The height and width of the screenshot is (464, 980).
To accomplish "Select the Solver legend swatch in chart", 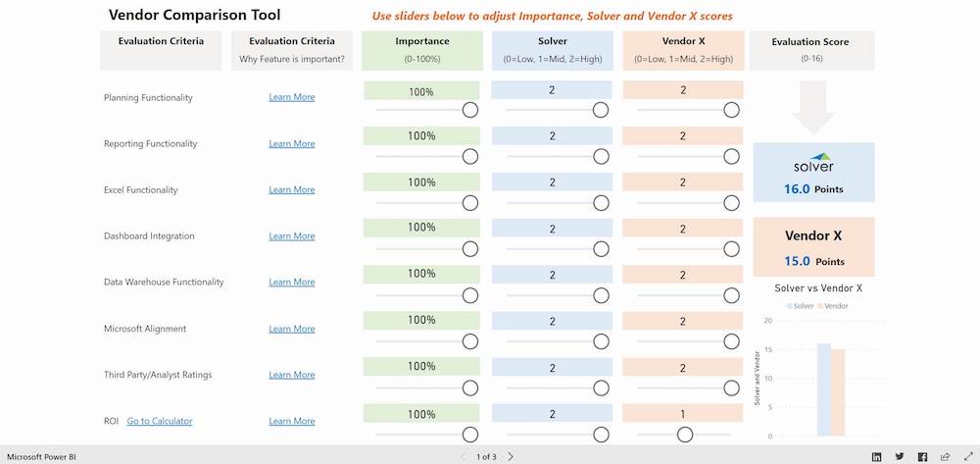I will [790, 306].
